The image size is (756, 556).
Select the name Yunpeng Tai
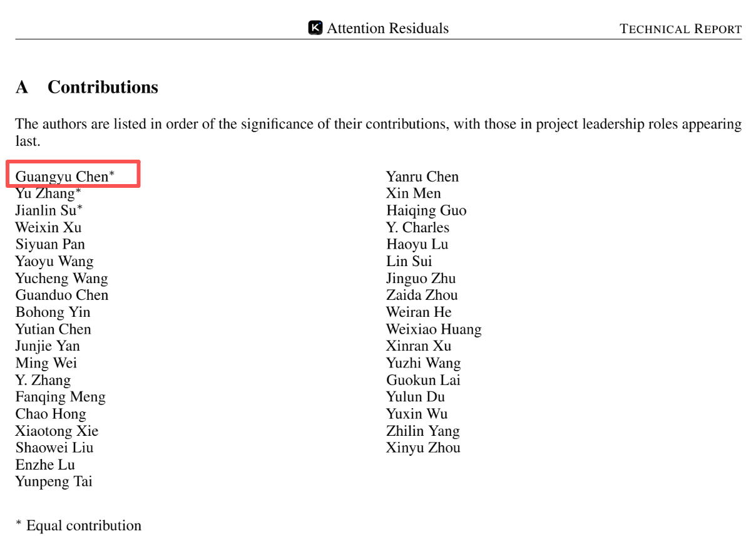coord(54,481)
